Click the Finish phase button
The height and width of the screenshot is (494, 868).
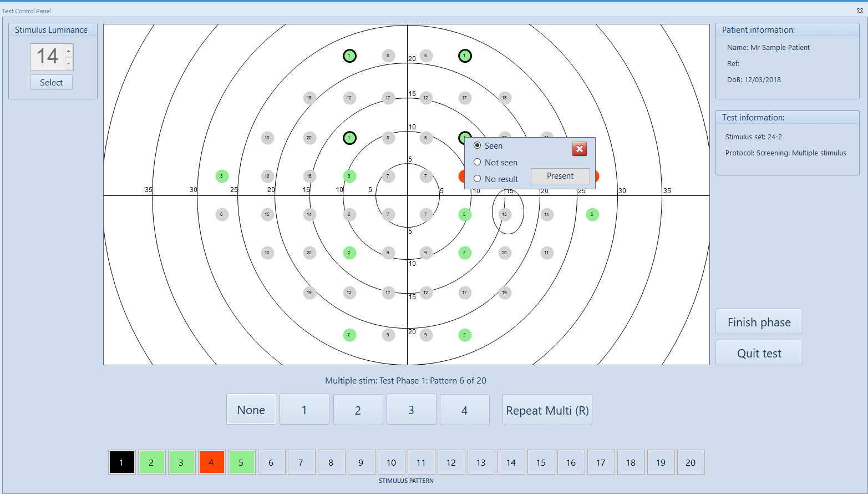pyautogui.click(x=759, y=322)
